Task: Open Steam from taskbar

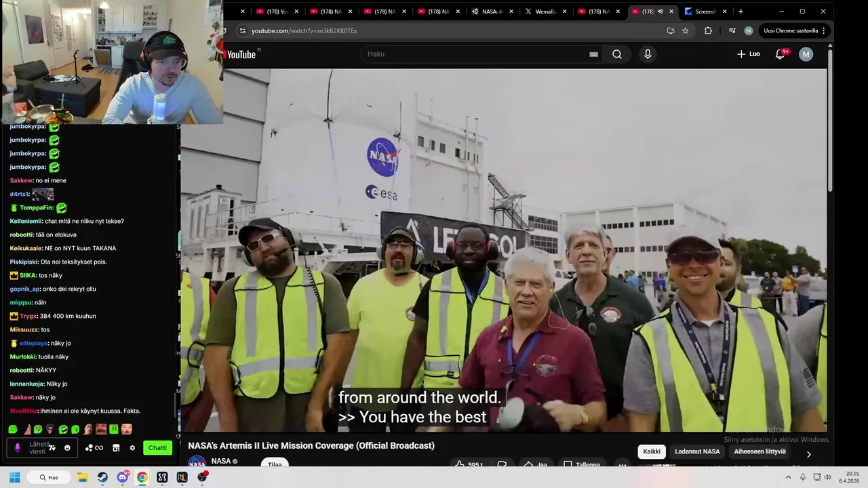Action: [x=102, y=477]
